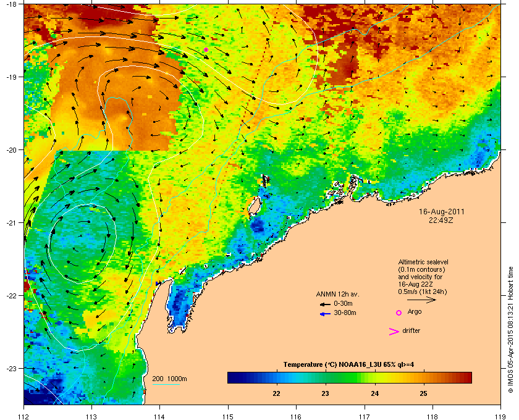Click the "200 1000m" isobath label
This screenshot has height=420, width=519.
pyautogui.click(x=169, y=379)
